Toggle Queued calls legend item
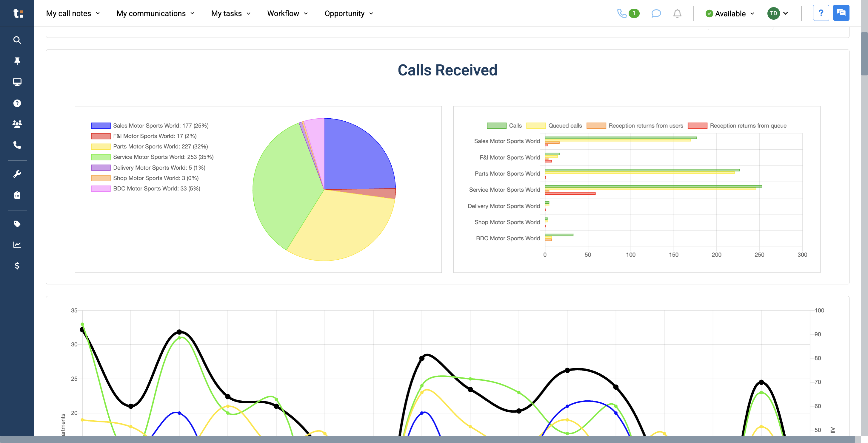Viewport: 868px width, 443px height. coord(536,126)
